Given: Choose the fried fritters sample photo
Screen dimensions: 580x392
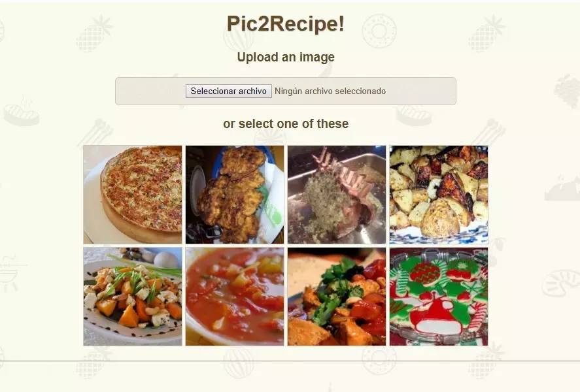Looking at the screenshot, I should [x=235, y=195].
